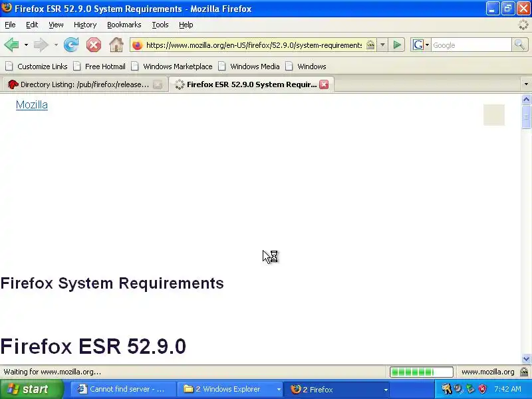This screenshot has height=399, width=532.
Task: Open the Edit menu
Action: pyautogui.click(x=32, y=25)
